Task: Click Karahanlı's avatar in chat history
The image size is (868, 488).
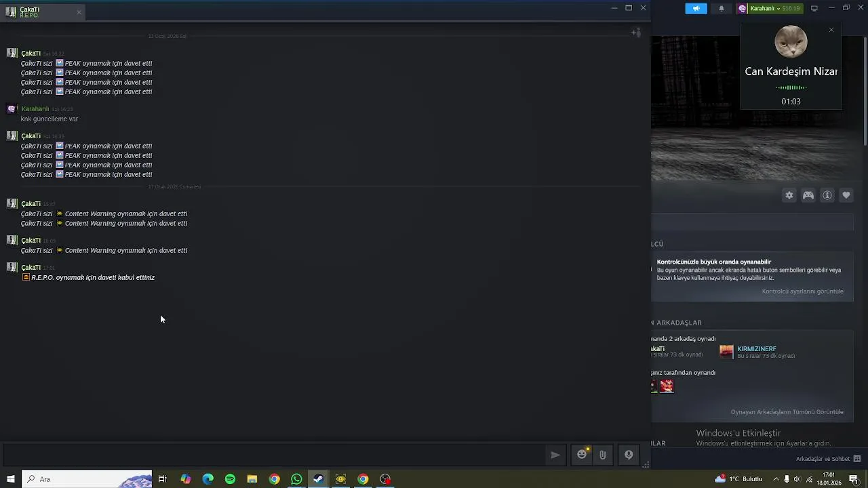Action: pyautogui.click(x=12, y=109)
